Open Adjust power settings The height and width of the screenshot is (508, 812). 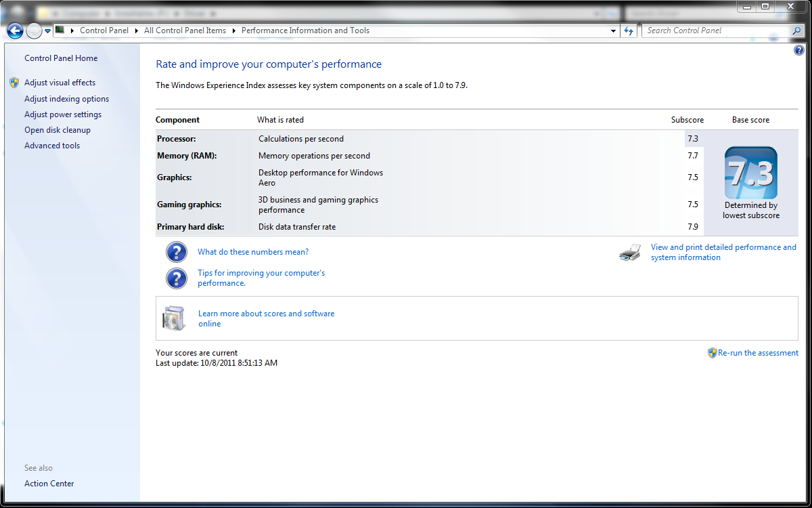(x=63, y=114)
